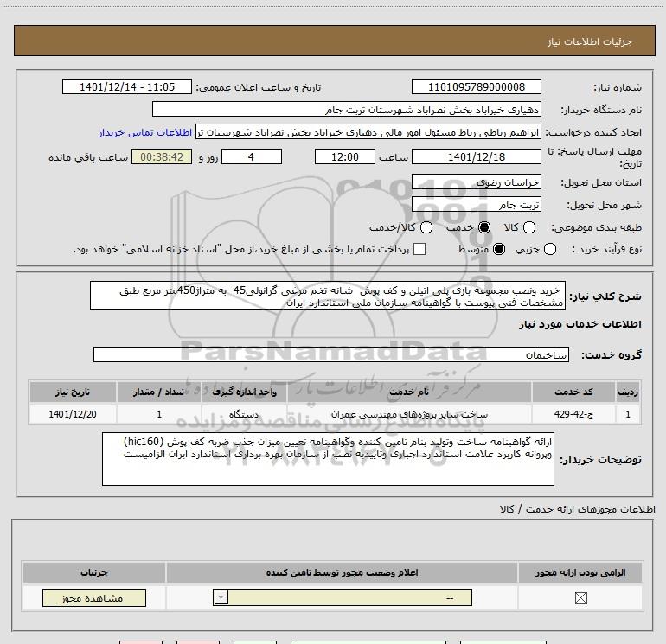Click the الزامی بودن ارائه مجوز header
The image size is (666, 644).
(580, 572)
